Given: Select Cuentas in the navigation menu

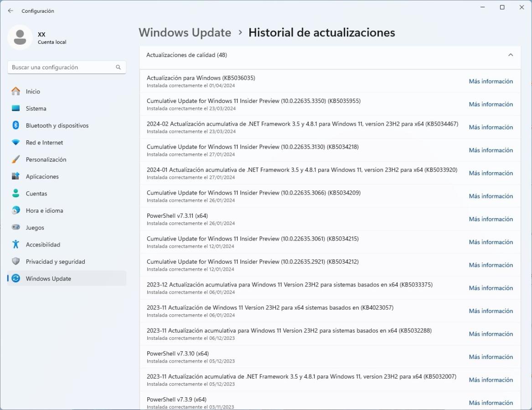Looking at the screenshot, I should click(x=36, y=194).
